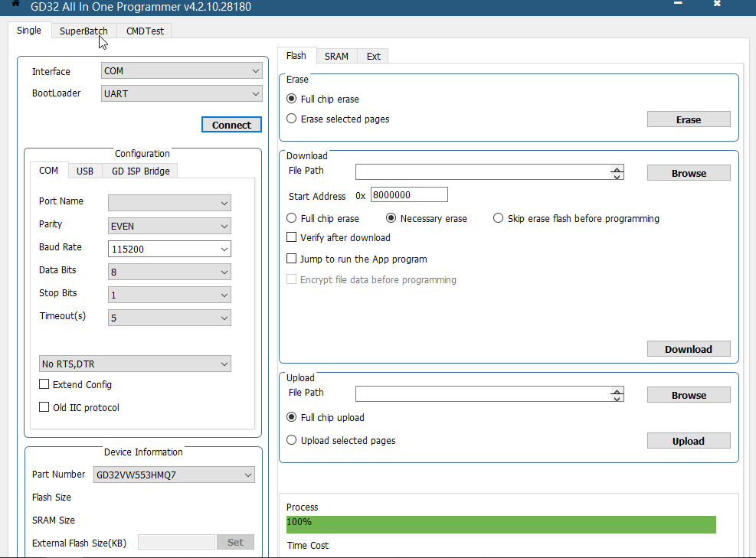Viewport: 756px width, 558px height.
Task: Click the Download File Path spinner arrows
Action: click(x=617, y=173)
